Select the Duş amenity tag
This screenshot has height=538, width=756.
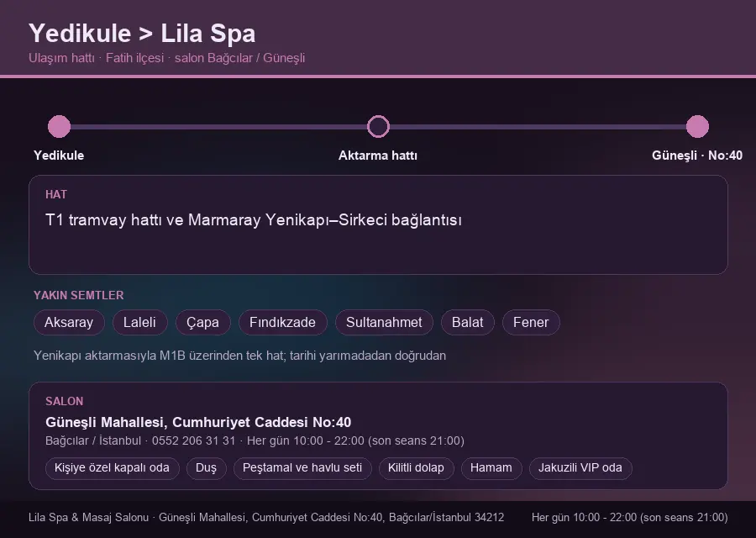[207, 468]
